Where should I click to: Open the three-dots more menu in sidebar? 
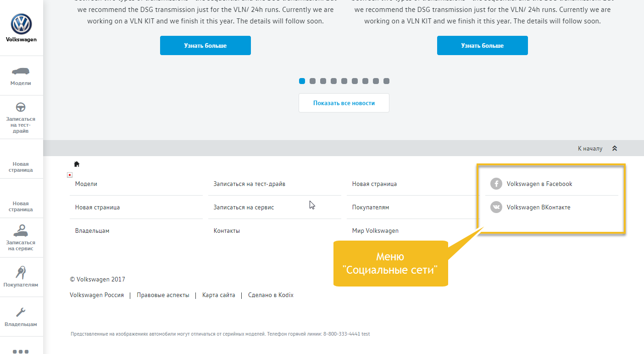click(x=21, y=352)
